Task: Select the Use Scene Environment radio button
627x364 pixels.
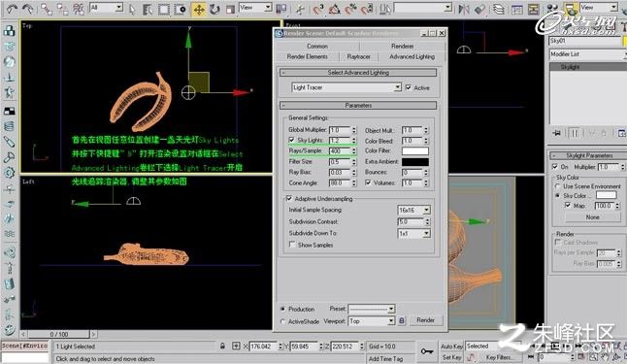Action: click(x=557, y=186)
